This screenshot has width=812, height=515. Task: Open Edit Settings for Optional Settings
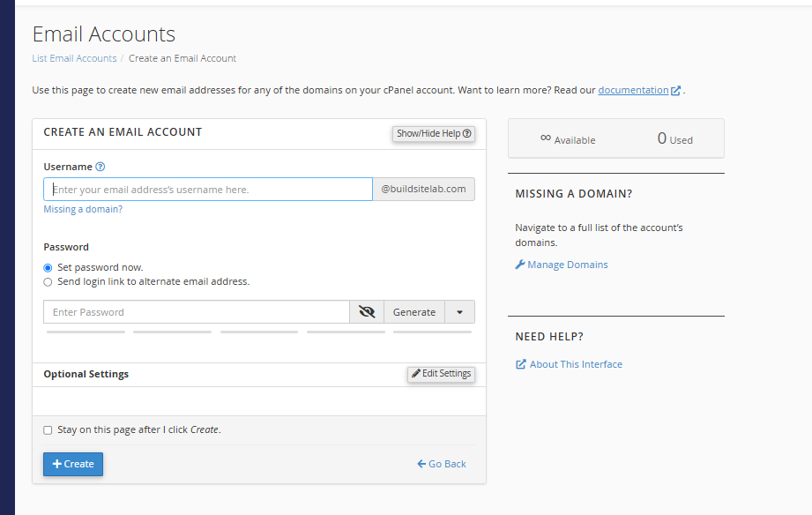[441, 374]
